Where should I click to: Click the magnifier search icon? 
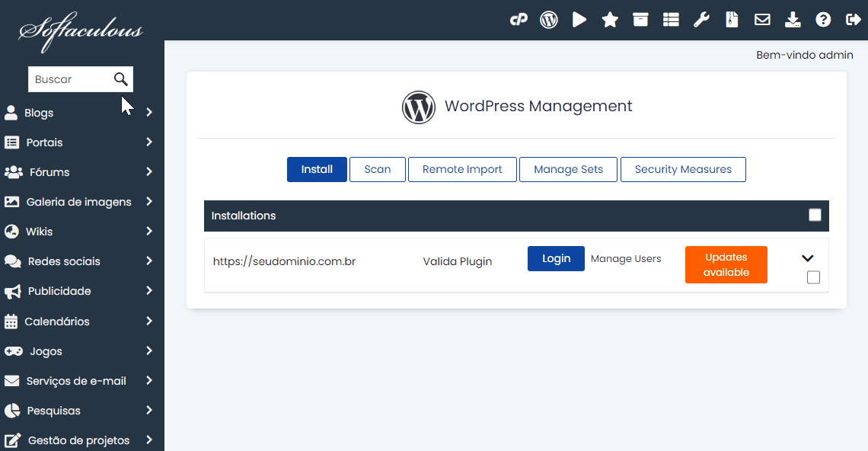[120, 79]
